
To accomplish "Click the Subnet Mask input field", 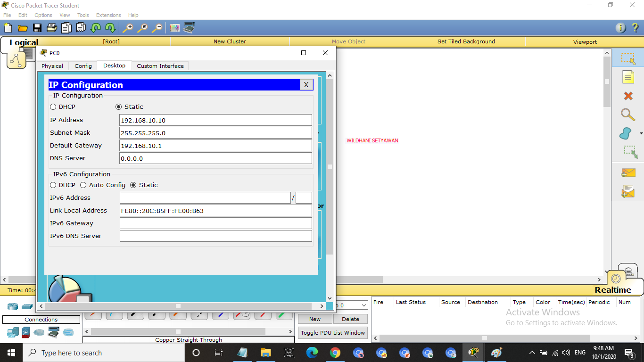I will pyautogui.click(x=215, y=133).
